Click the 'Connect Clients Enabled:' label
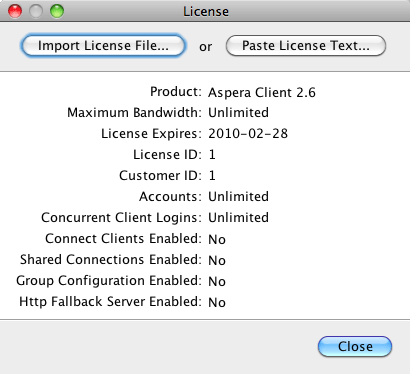The image size is (410, 374). click(x=124, y=239)
